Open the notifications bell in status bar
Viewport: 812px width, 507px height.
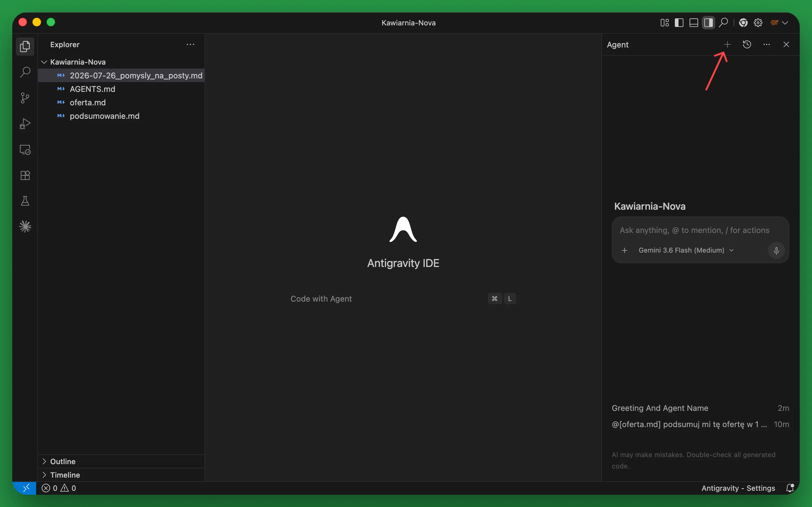[790, 488]
